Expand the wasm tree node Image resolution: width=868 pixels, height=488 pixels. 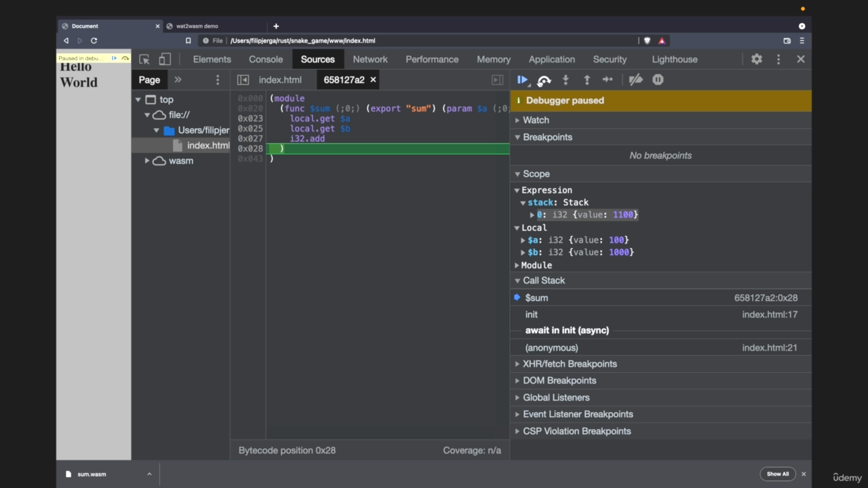coord(147,161)
